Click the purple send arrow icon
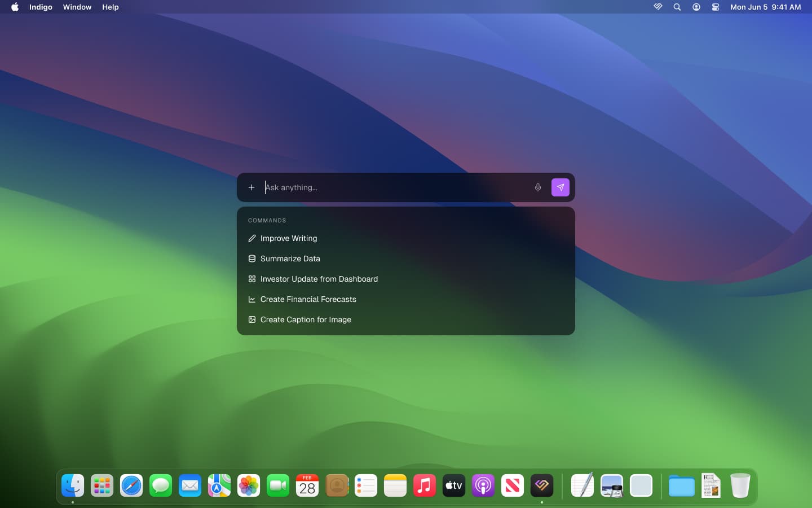 click(x=560, y=187)
